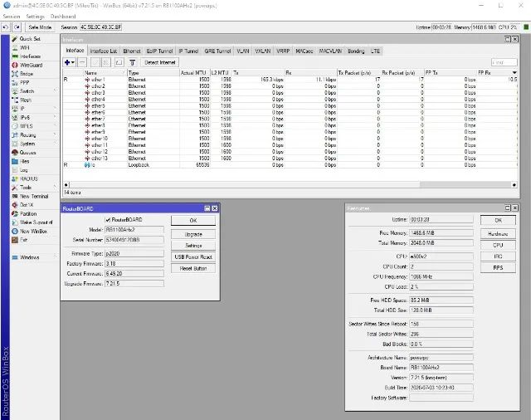Click the right scroll arrow of Interfaces list
Viewport: 531px width, 420px height.
pos(514,185)
